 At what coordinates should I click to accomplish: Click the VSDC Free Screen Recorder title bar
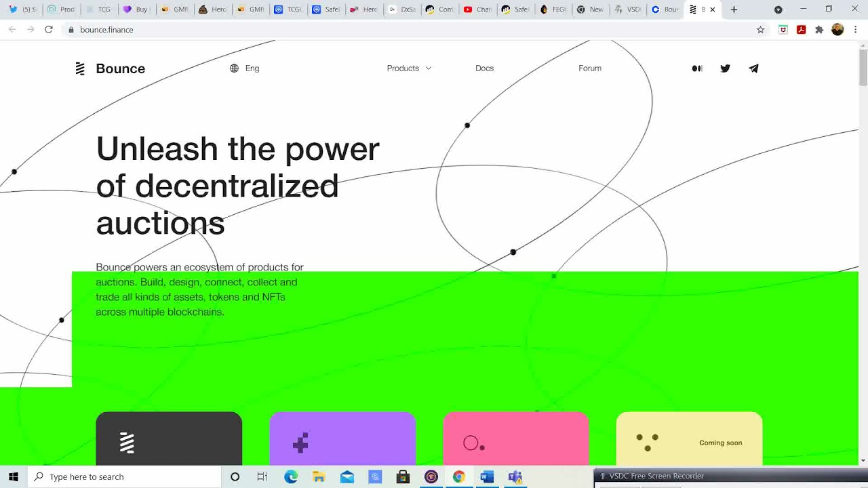tap(731, 476)
